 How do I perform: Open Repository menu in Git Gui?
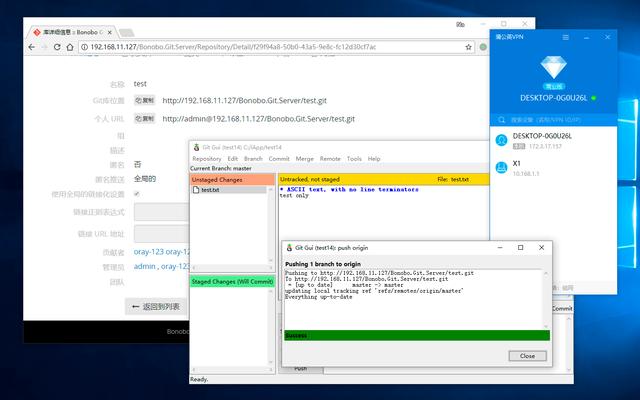point(207,158)
